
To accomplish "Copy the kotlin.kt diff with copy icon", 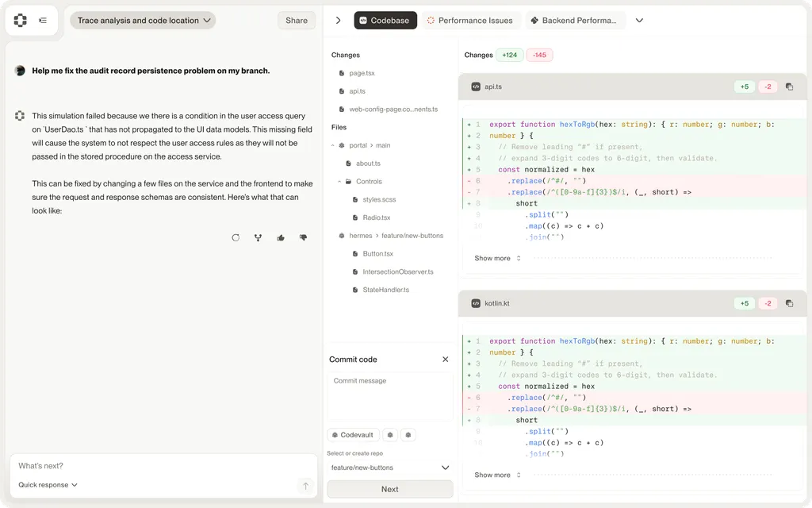I will 789,303.
